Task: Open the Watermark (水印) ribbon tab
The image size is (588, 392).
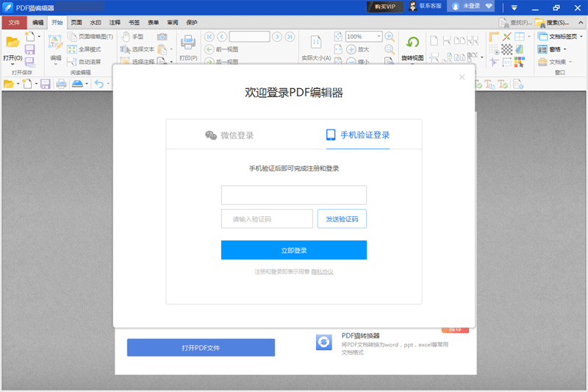Action: tap(96, 23)
